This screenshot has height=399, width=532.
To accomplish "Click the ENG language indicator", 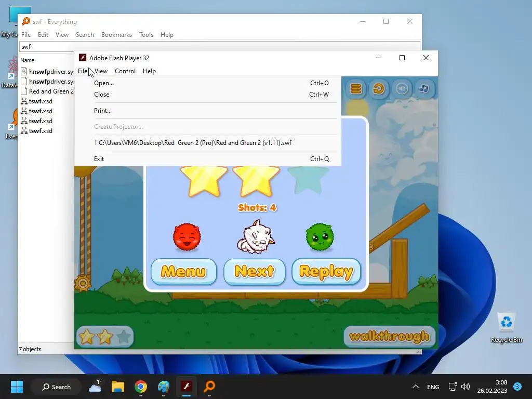I will (x=433, y=387).
